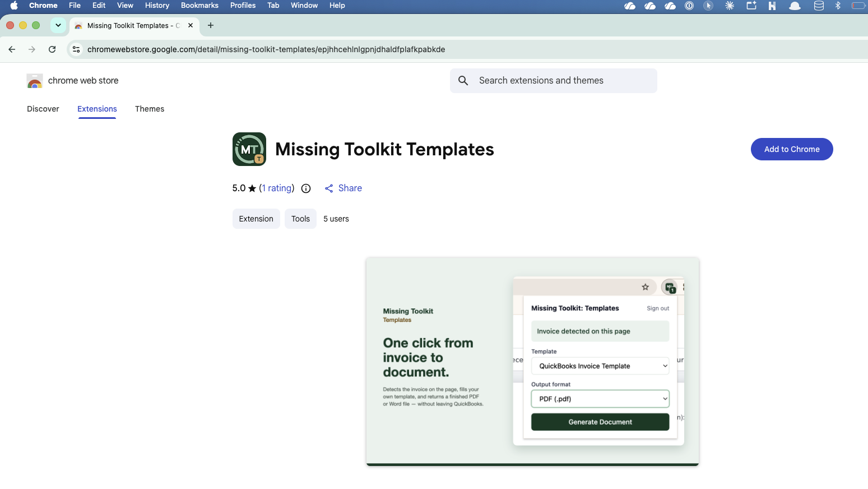Click the bold H menu bar icon
The width and height of the screenshot is (868, 489).
[772, 6]
